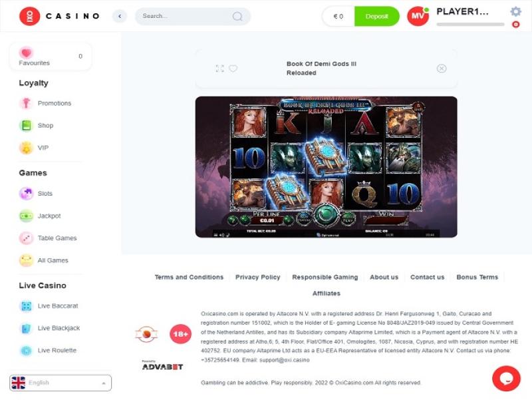
Task: Toggle fullscreen for the game
Action: pos(220,69)
